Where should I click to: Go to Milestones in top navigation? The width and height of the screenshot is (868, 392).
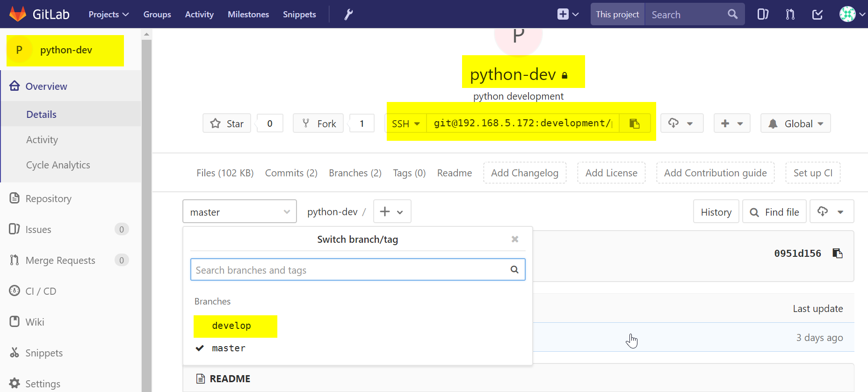click(x=248, y=15)
